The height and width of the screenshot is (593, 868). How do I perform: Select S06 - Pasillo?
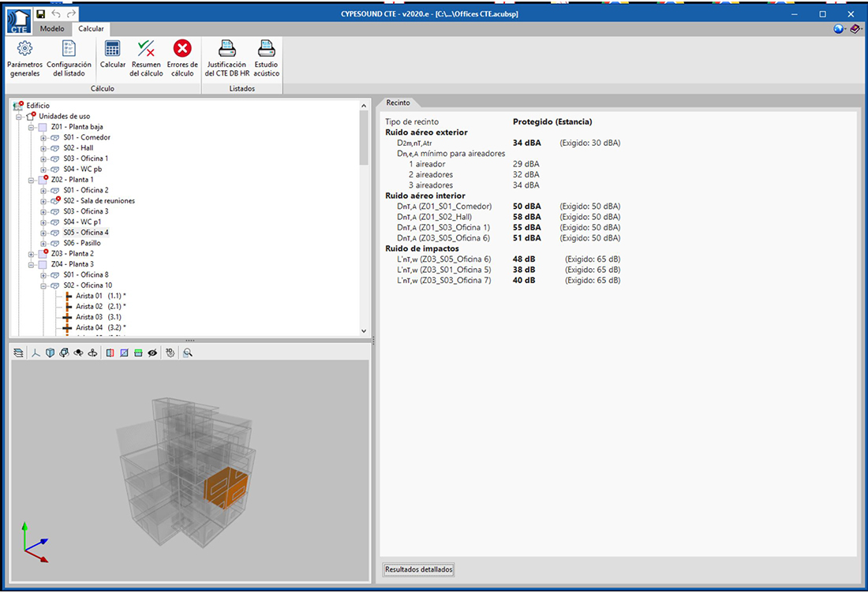(x=82, y=243)
